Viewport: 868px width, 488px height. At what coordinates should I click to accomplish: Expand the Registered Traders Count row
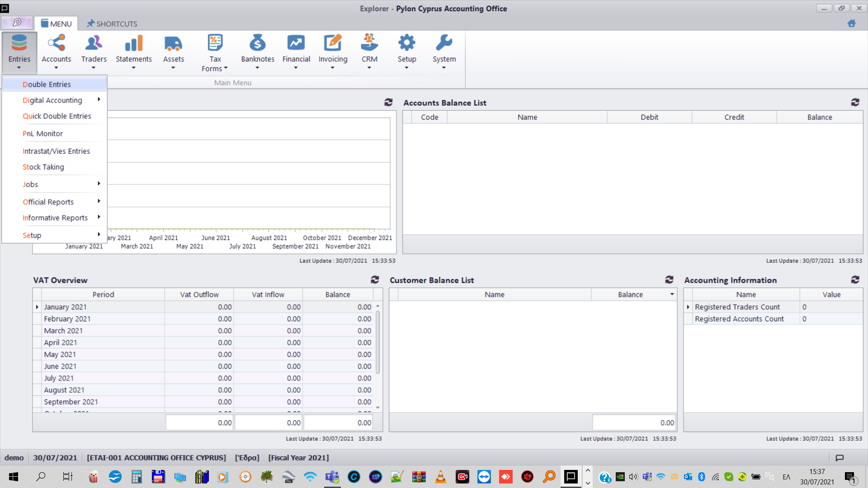tap(688, 307)
